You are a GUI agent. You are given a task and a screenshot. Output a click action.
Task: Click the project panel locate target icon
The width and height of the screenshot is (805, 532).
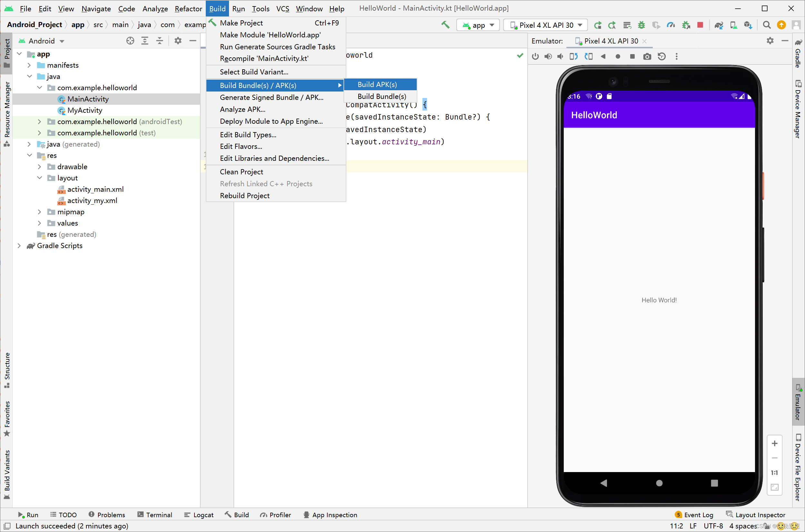point(130,41)
